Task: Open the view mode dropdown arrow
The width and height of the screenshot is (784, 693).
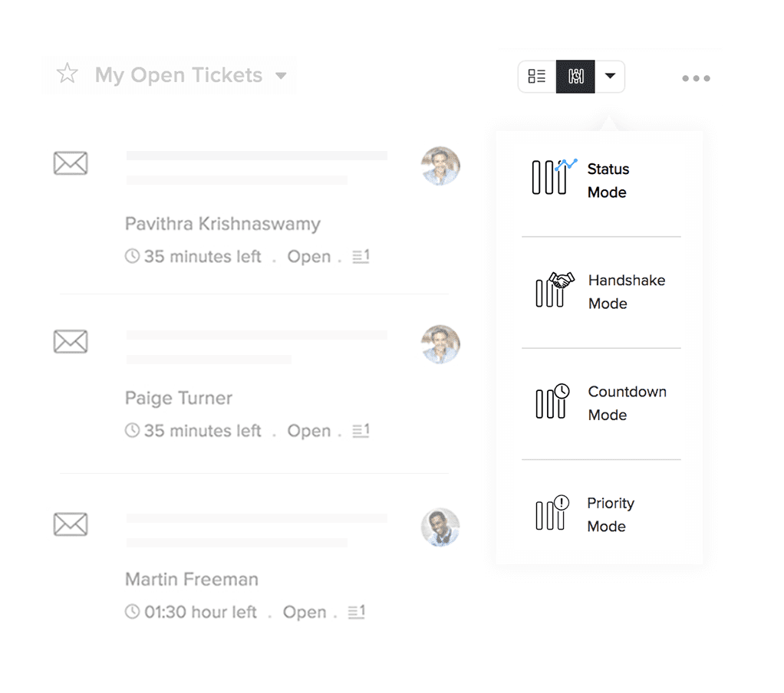Action: (x=610, y=77)
